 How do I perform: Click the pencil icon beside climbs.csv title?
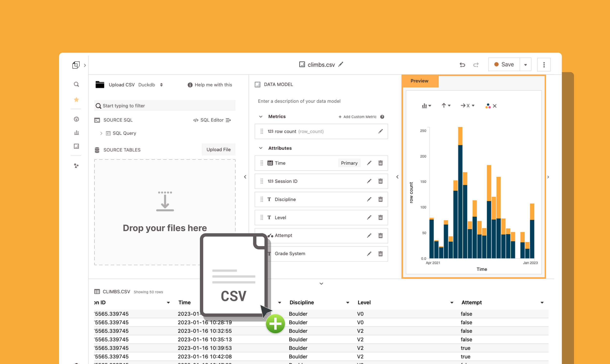341,65
